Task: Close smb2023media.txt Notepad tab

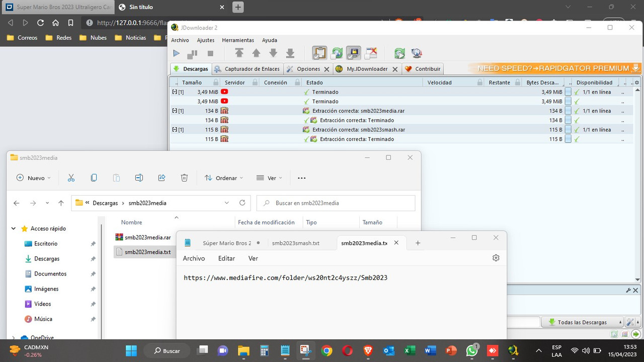Action: click(x=396, y=243)
